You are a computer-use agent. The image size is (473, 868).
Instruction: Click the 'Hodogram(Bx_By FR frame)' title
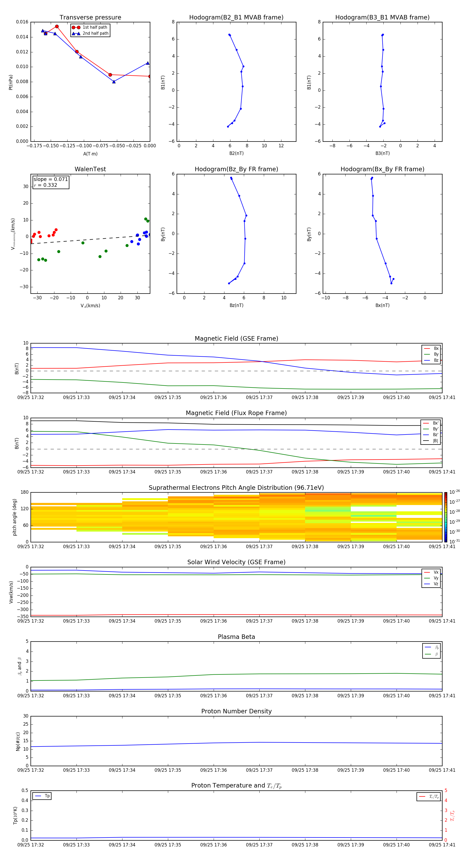coord(382,169)
